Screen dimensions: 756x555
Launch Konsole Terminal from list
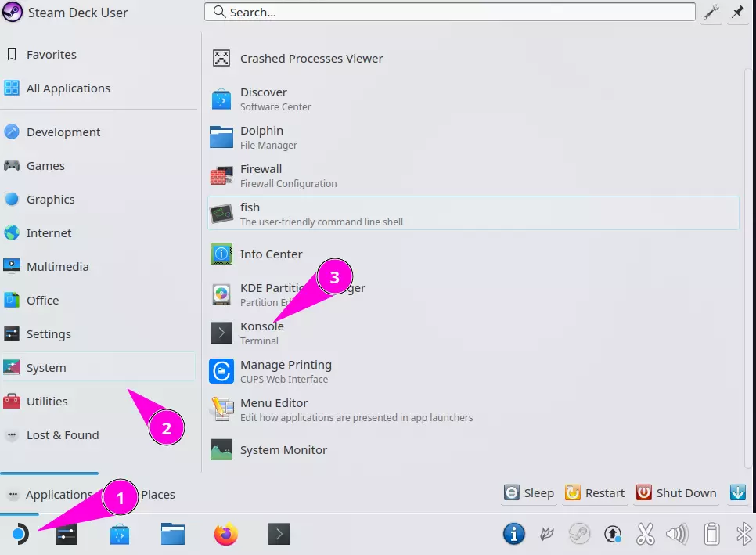tap(473, 333)
